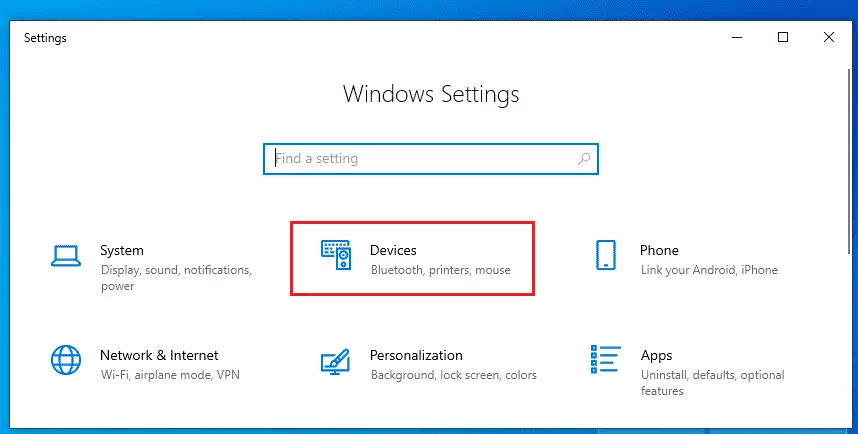
Task: Select the Personalization paintbrush icon
Action: pyautogui.click(x=335, y=361)
